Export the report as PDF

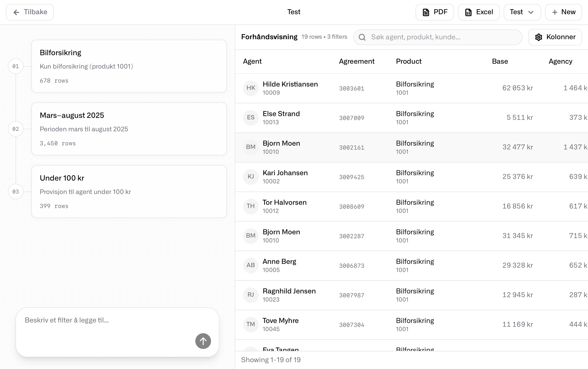tap(434, 12)
